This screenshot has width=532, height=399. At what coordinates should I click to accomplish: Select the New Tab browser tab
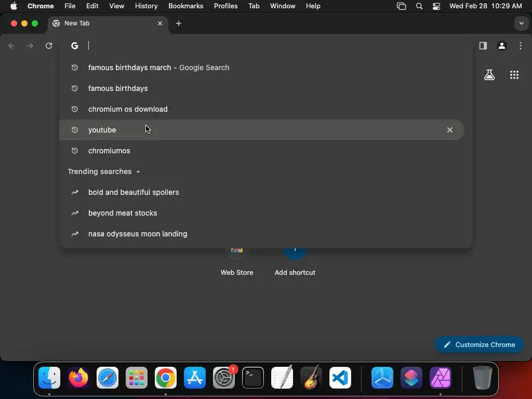(108, 23)
